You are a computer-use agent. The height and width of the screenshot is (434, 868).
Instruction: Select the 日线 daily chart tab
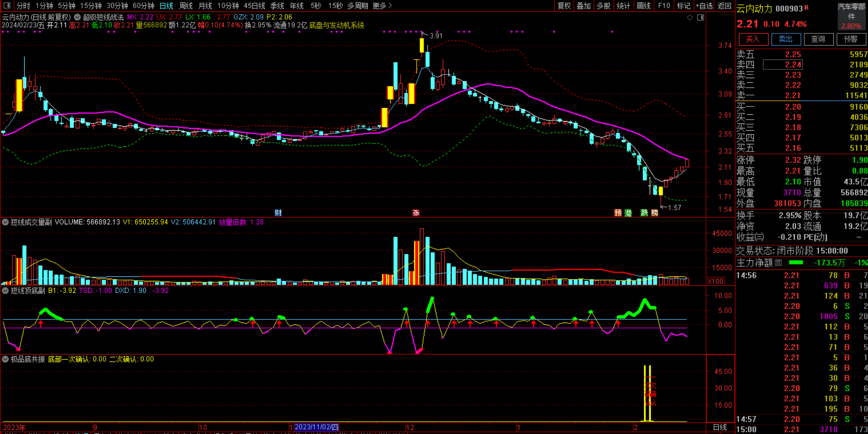coord(166,5)
